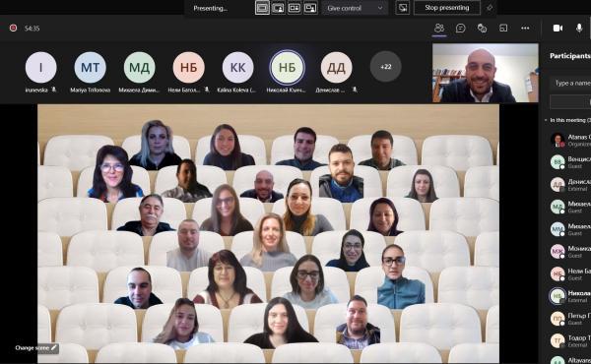591x364 pixels.
Task: Show the +22 additional participants
Action: pyautogui.click(x=385, y=67)
